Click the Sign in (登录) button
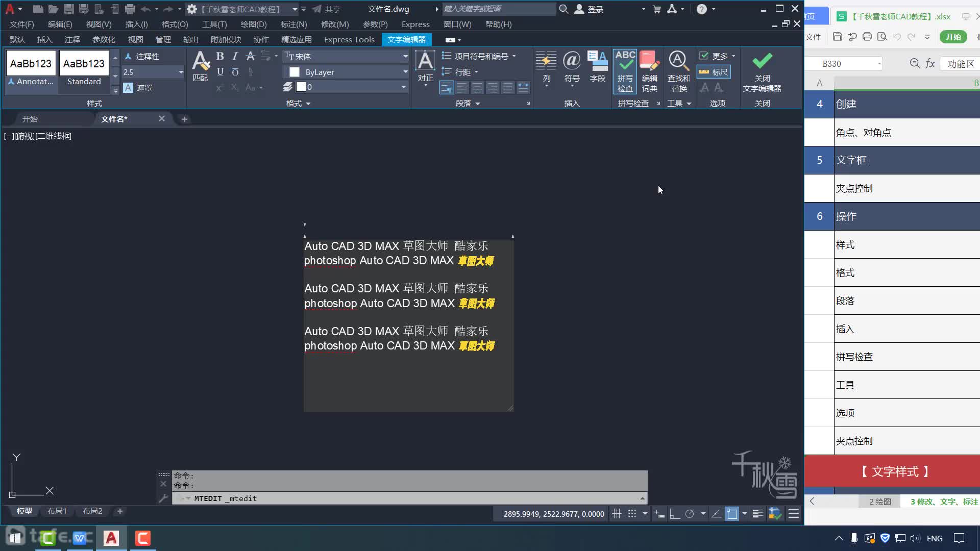This screenshot has height=551, width=980. coord(589,9)
